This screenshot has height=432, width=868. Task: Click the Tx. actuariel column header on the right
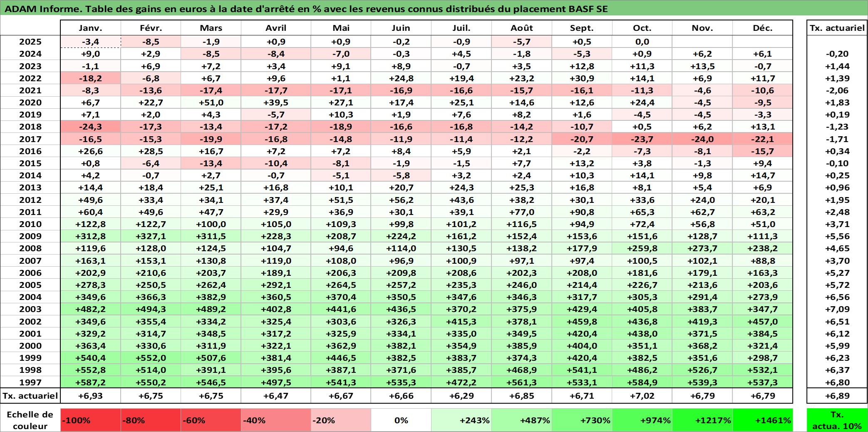click(x=837, y=28)
